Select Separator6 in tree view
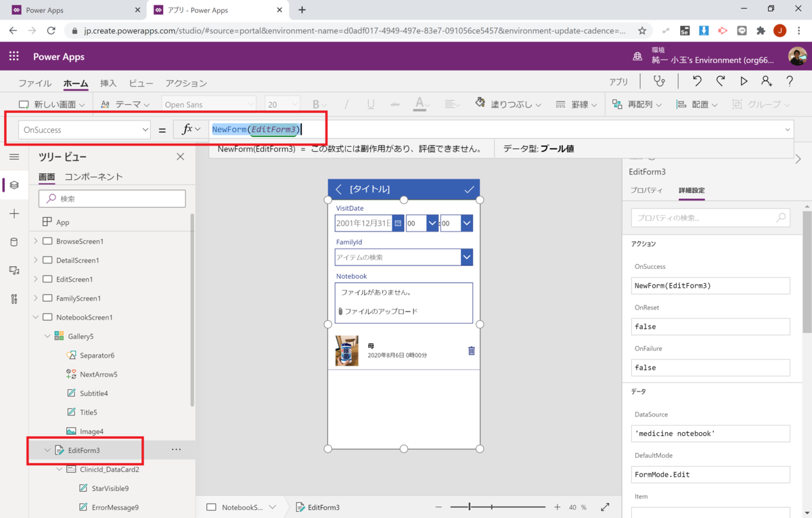Screen dimensions: 812x518 (97, 355)
